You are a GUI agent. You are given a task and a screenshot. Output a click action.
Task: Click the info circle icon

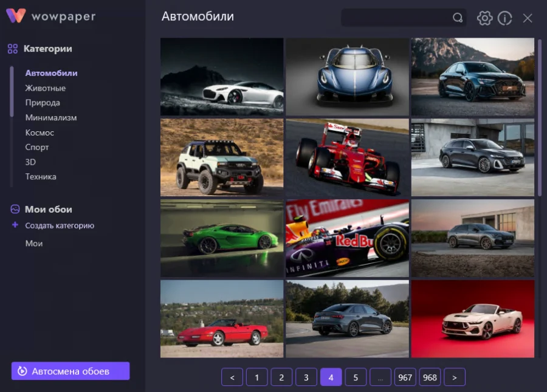point(505,18)
